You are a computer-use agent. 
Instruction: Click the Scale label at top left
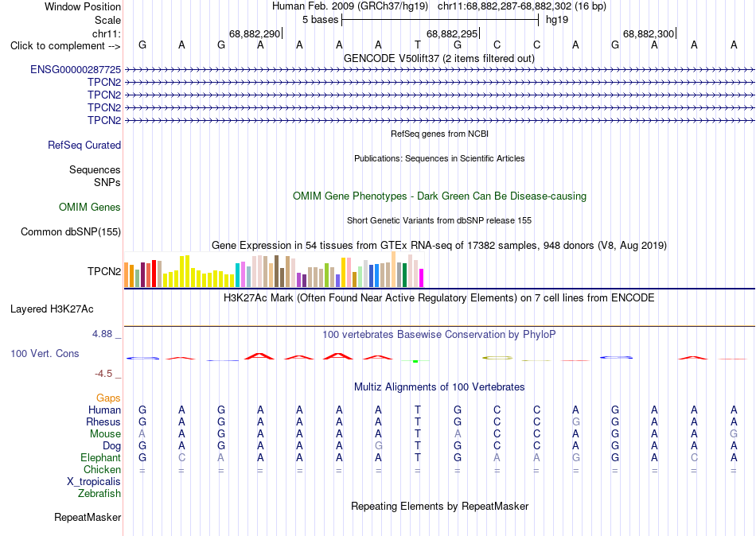[108, 20]
